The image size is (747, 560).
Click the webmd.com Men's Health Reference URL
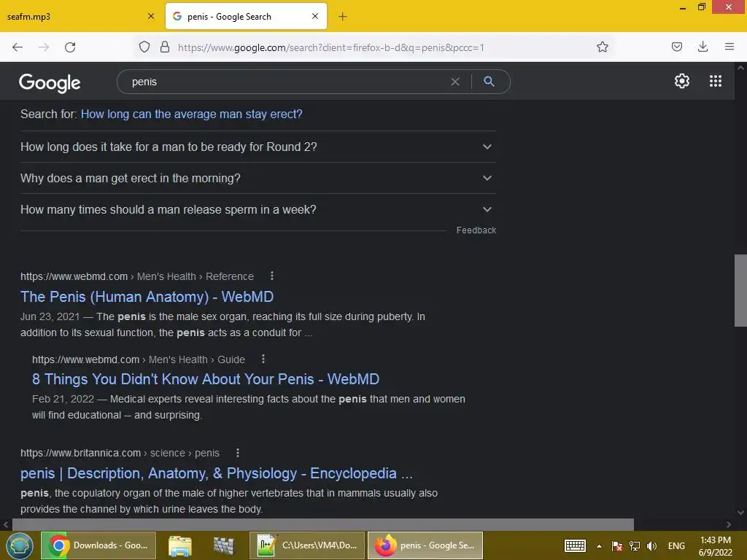pyautogui.click(x=136, y=276)
